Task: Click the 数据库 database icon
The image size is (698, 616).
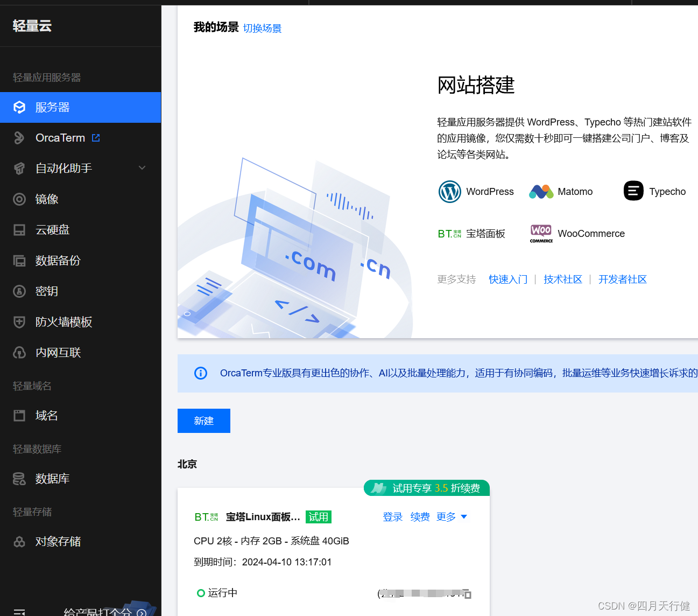Action: [x=19, y=479]
